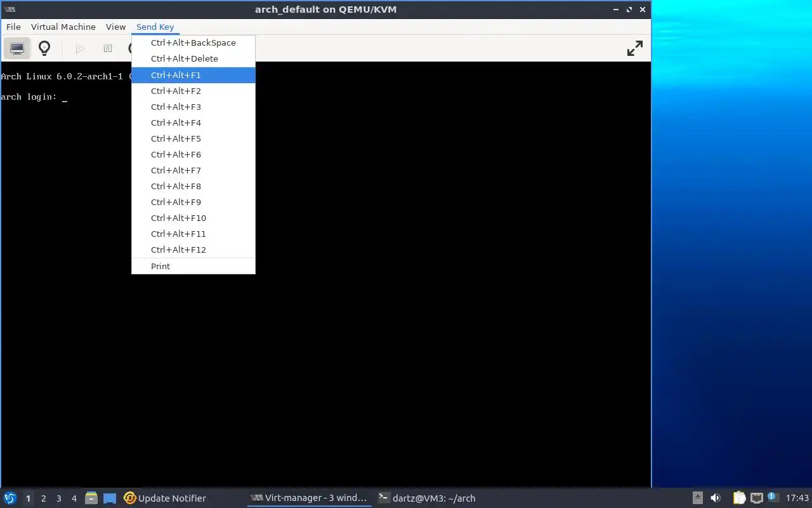Choose Ctrl+Alt+F9 from Send Key
Image resolution: width=812 pixels, height=508 pixels.
tap(193, 202)
